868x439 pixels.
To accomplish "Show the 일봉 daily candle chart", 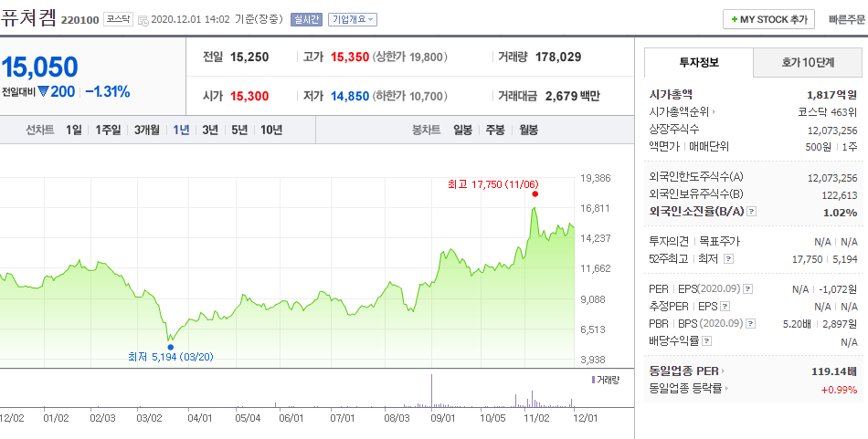I will 463,130.
